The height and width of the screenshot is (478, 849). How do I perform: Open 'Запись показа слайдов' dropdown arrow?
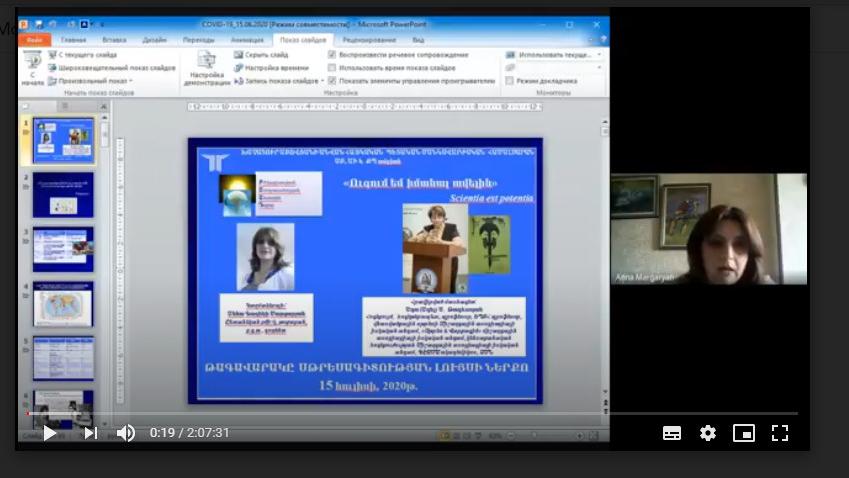tap(323, 81)
